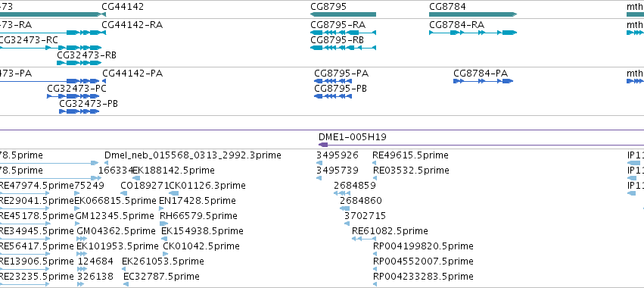This screenshot has height=288, width=644.
Task: Click the CG44142-RA transcript label
Action: click(132, 25)
